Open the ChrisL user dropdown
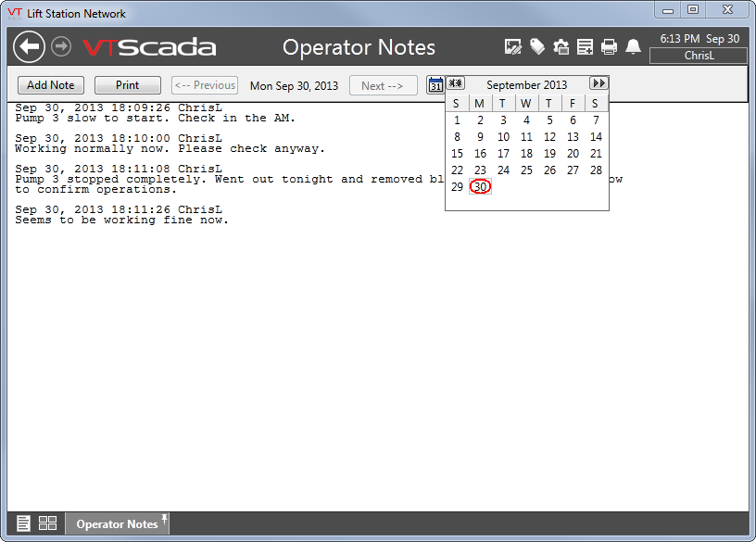This screenshot has width=756, height=542. 699,55
